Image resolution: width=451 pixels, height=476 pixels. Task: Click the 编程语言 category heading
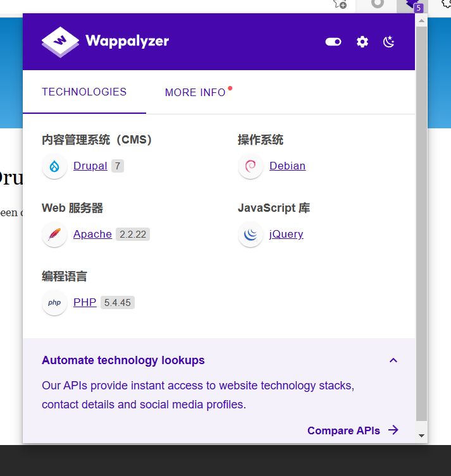(65, 276)
